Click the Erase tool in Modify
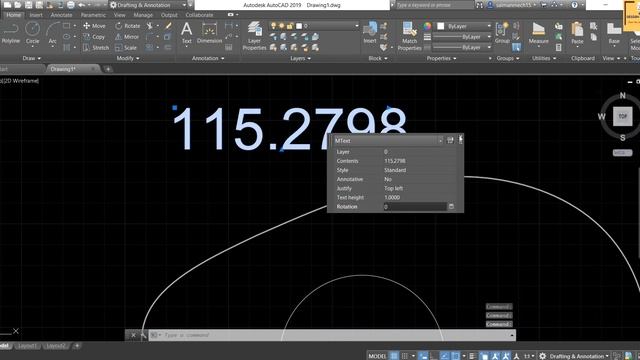Screen dimensions: 640x360 tap(169, 26)
